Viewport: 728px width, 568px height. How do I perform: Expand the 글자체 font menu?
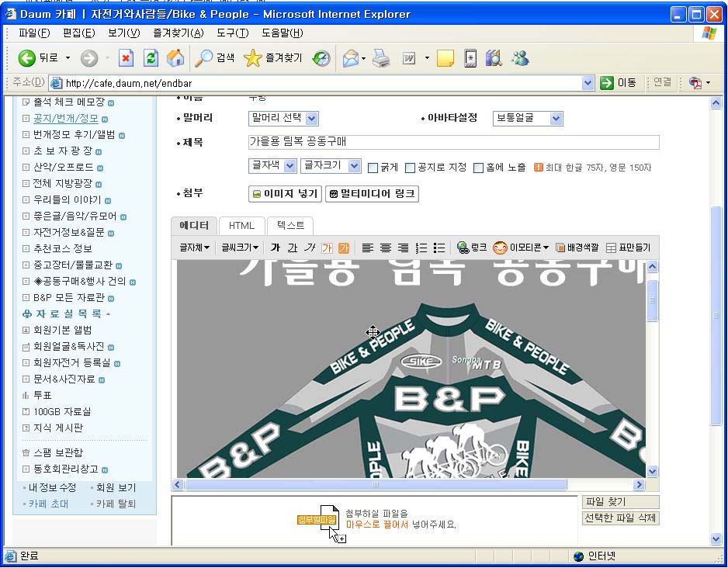[x=195, y=248]
